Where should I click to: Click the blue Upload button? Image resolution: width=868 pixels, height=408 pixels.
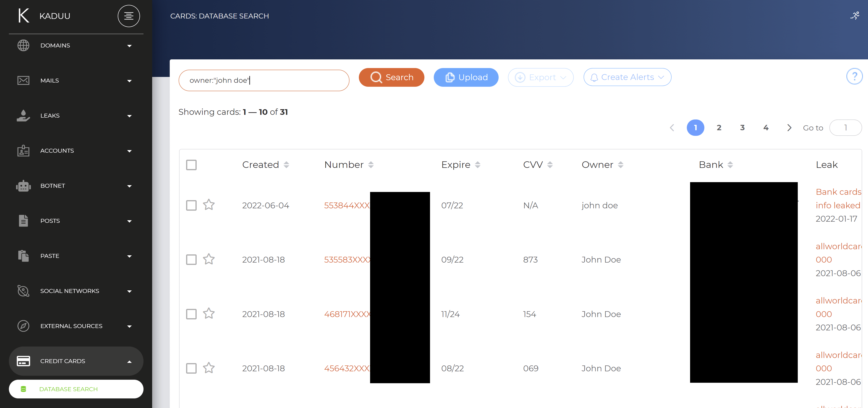click(466, 77)
